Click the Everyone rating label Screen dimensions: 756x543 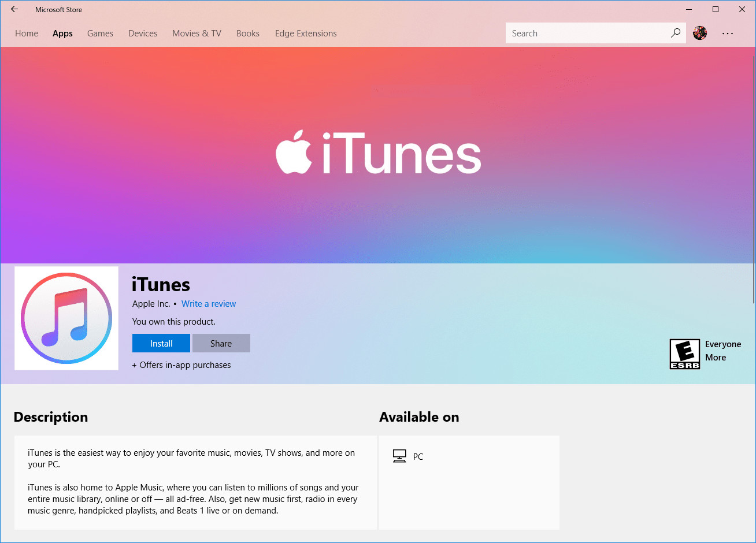pos(723,344)
